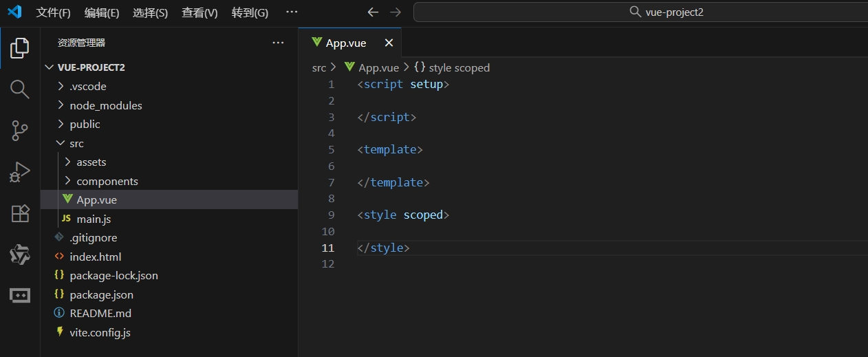Expand the .vscode folder
Screen dimensions: 868x357
pos(87,87)
